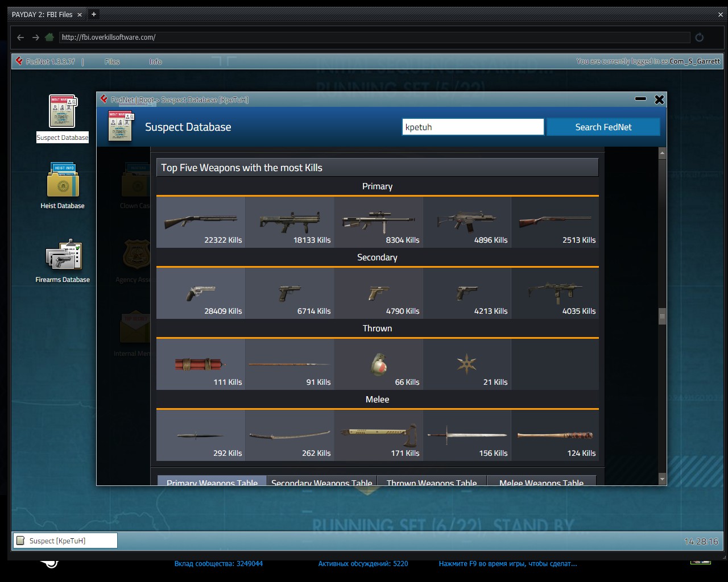The width and height of the screenshot is (728, 582).
Task: Select the knife with 292 kills
Action: [x=201, y=435]
